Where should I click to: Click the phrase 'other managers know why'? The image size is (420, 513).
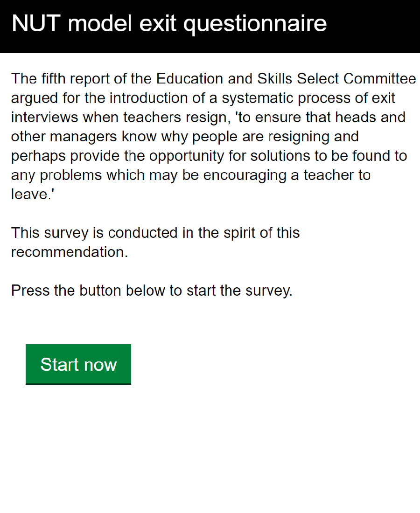click(99, 137)
